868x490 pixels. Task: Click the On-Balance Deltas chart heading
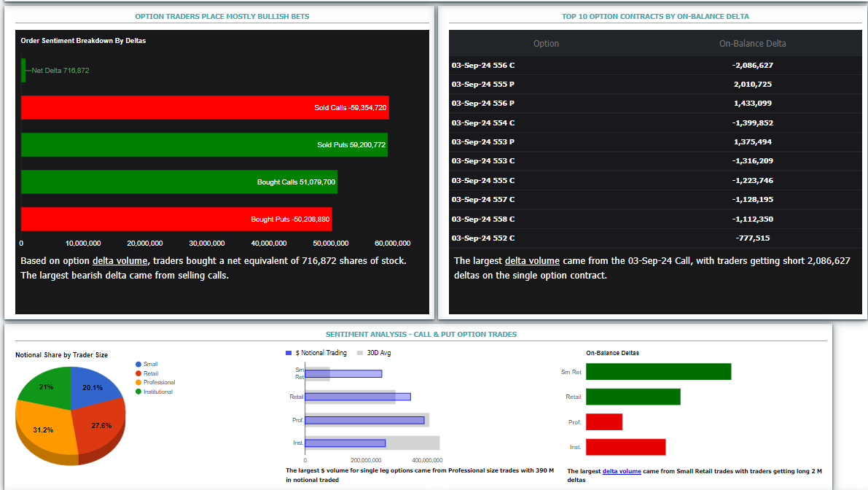point(612,353)
